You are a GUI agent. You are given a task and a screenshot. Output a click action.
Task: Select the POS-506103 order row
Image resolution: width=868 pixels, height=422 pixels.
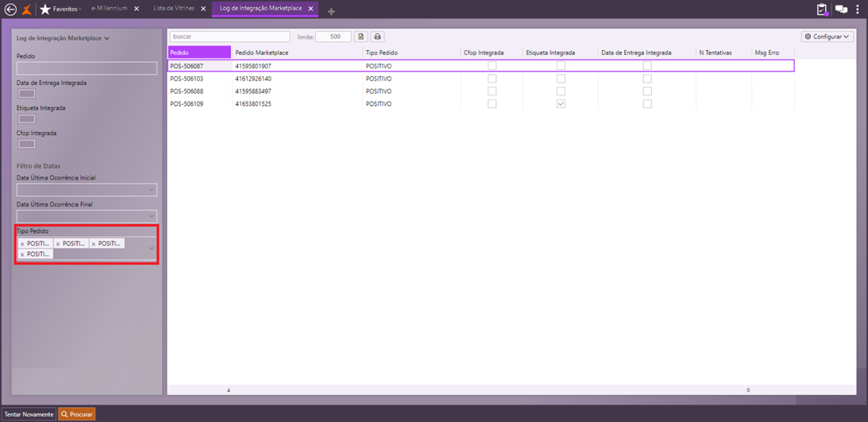(481, 78)
